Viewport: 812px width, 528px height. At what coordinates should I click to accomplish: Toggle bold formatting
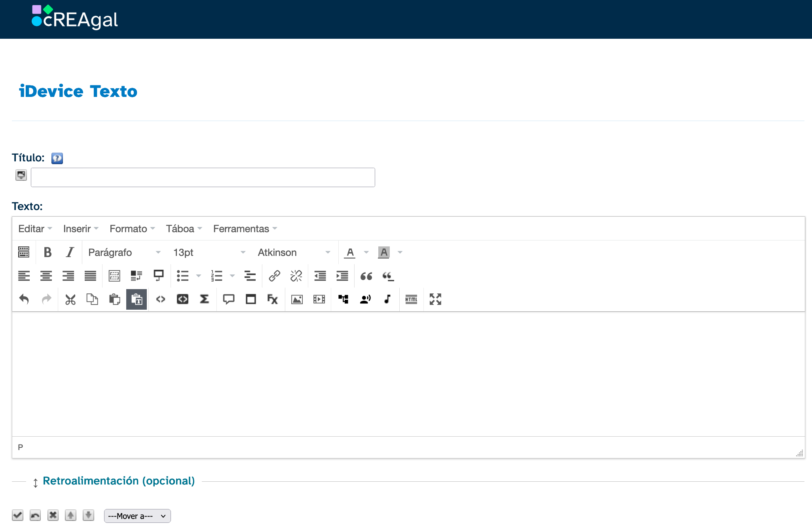click(47, 252)
